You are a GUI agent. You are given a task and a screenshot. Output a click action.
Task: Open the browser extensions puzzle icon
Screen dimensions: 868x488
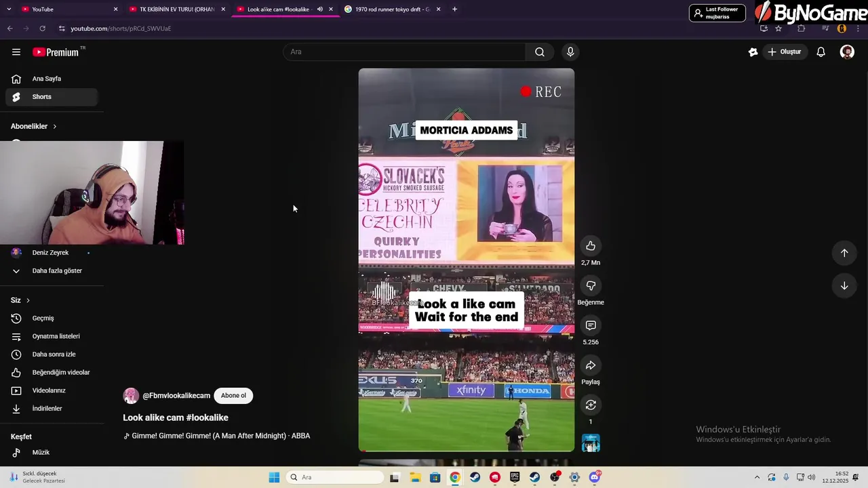[x=802, y=28]
